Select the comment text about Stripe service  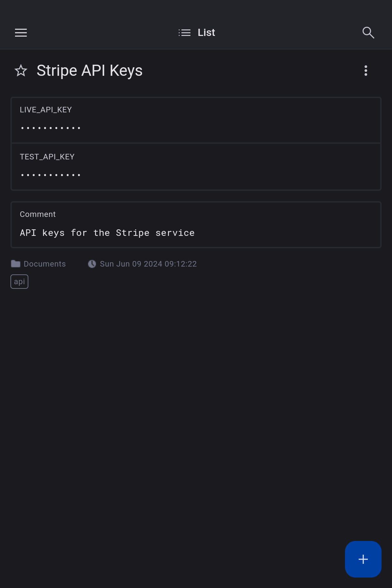(107, 233)
